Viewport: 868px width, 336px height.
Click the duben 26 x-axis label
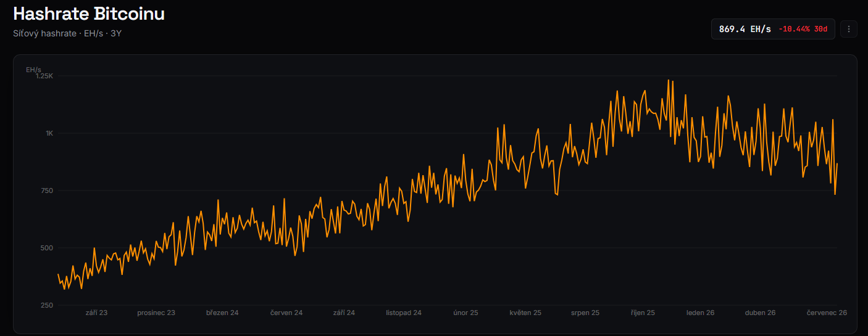coord(761,313)
